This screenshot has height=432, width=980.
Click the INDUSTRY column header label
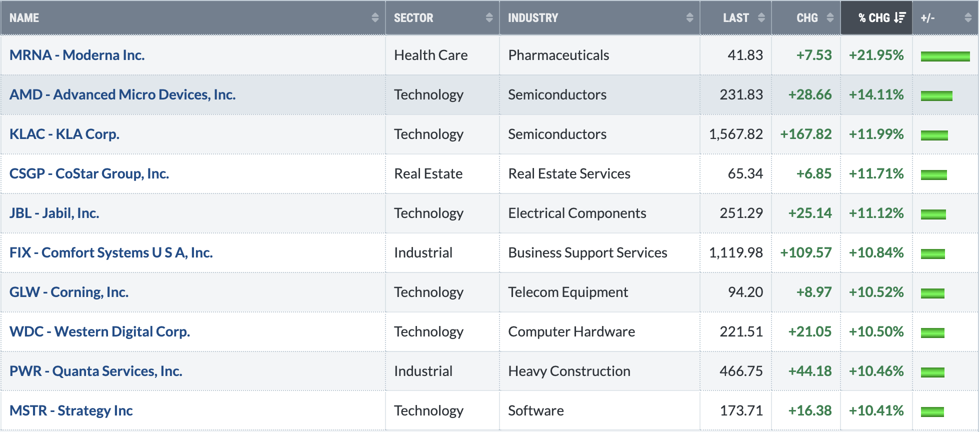point(533,18)
